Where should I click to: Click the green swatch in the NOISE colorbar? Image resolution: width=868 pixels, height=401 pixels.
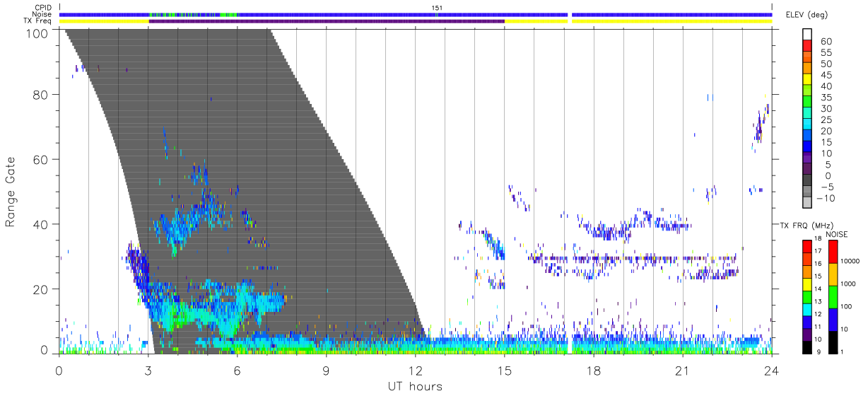(x=833, y=297)
